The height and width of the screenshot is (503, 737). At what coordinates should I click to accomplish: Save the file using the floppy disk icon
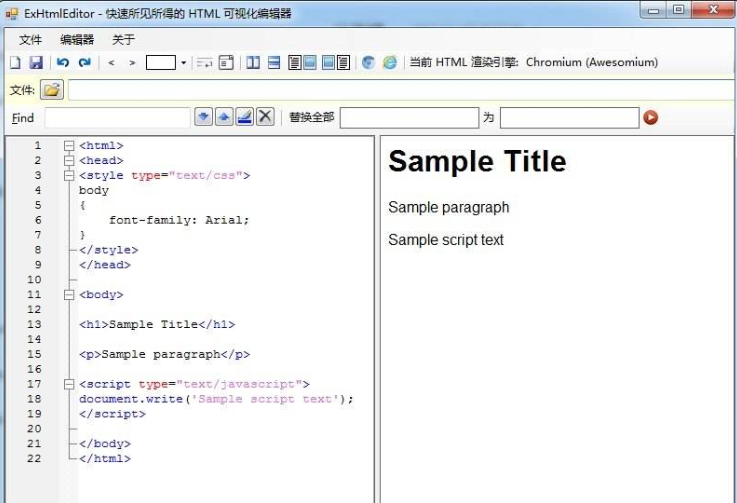pos(36,63)
